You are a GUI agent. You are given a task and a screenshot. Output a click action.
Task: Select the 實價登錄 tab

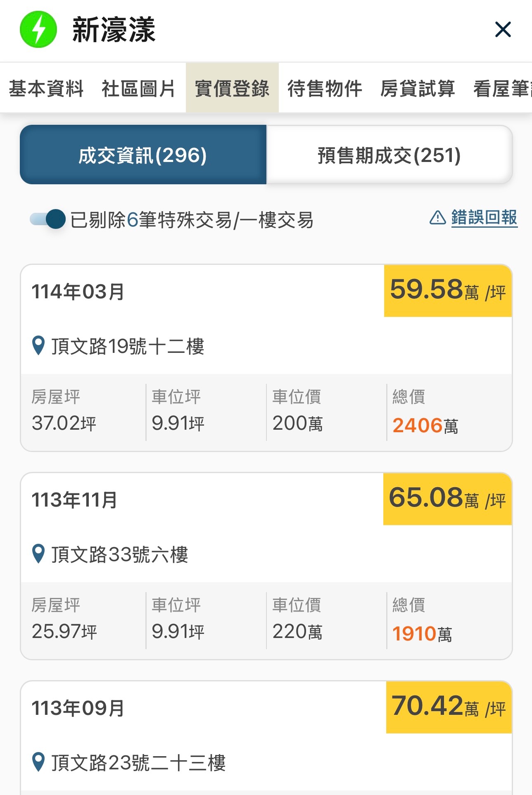click(232, 88)
